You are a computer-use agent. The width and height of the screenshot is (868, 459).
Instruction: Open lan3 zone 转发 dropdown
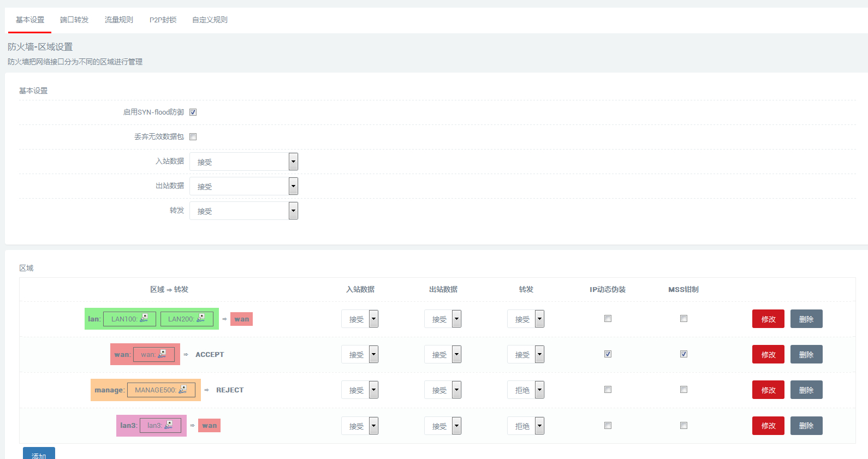(526, 426)
